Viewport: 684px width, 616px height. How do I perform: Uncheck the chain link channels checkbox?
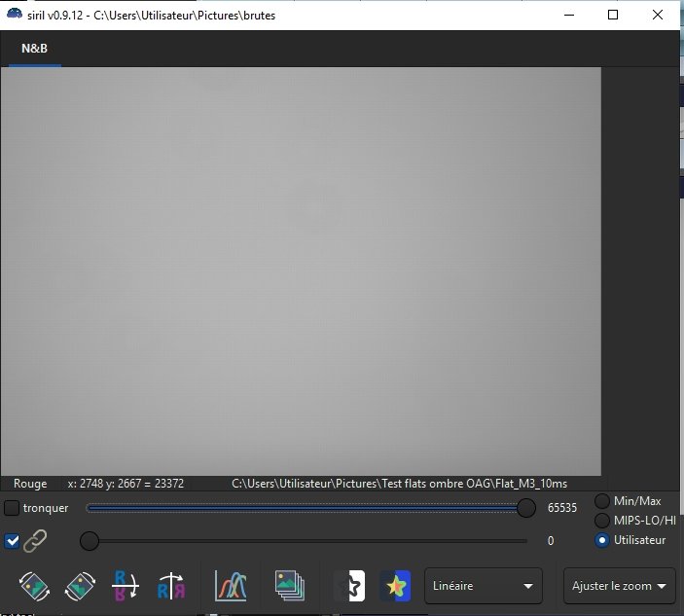tap(12, 541)
